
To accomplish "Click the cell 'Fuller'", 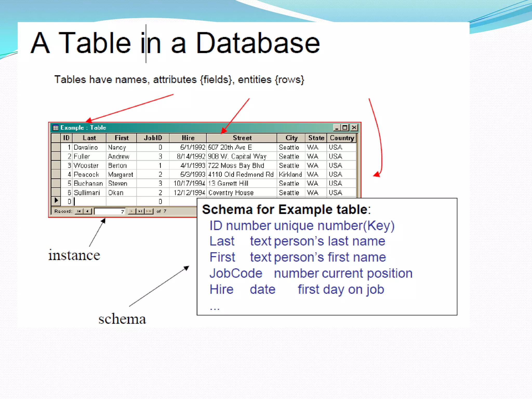I will click(89, 156).
